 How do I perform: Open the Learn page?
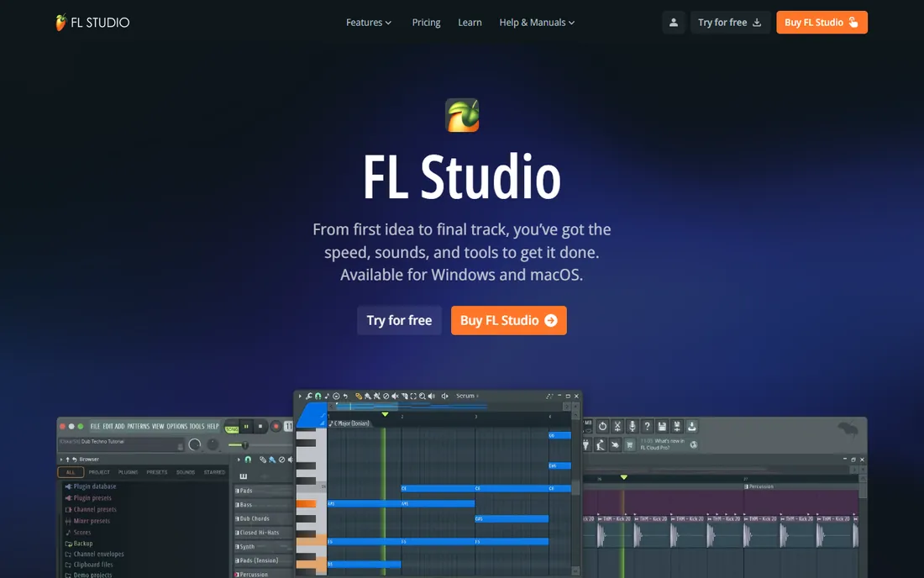click(470, 23)
